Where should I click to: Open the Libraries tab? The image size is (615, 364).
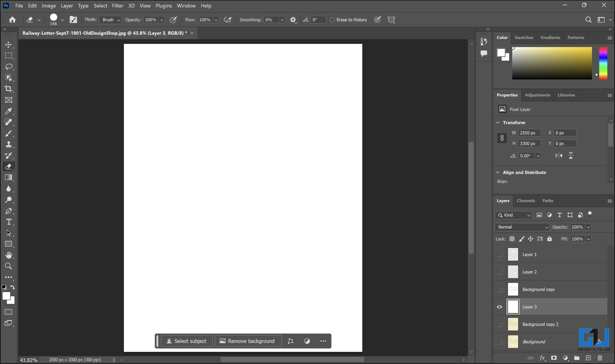point(566,95)
